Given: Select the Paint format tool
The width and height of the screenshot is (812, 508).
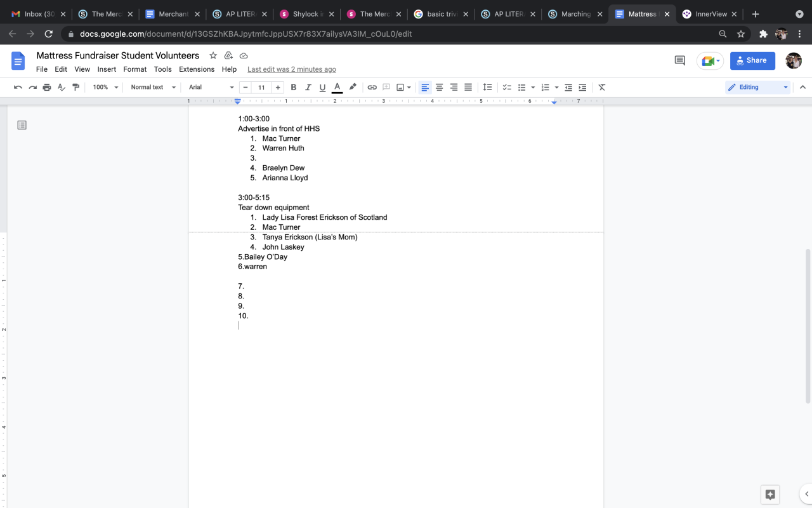Looking at the screenshot, I should click(76, 87).
